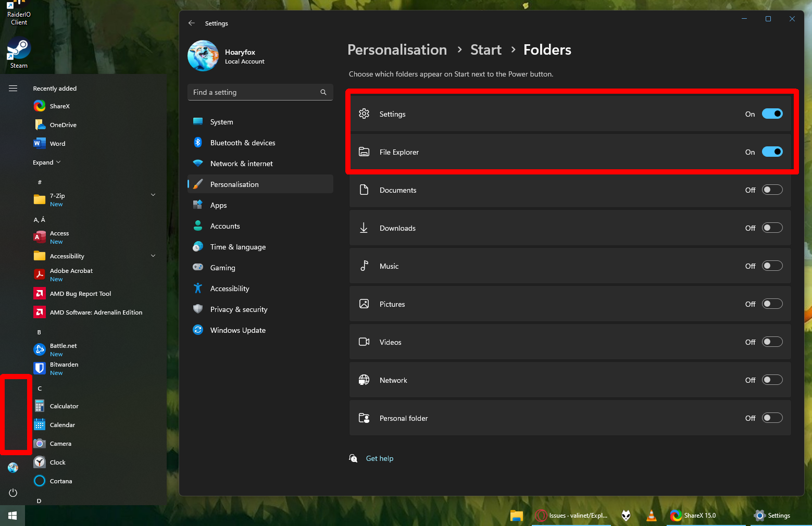Open the Windows Update section
This screenshot has height=526, width=812.
[238, 330]
